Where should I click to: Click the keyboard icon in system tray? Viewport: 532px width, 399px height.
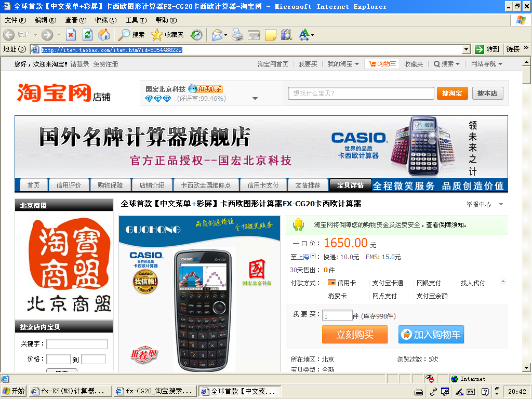(419, 392)
